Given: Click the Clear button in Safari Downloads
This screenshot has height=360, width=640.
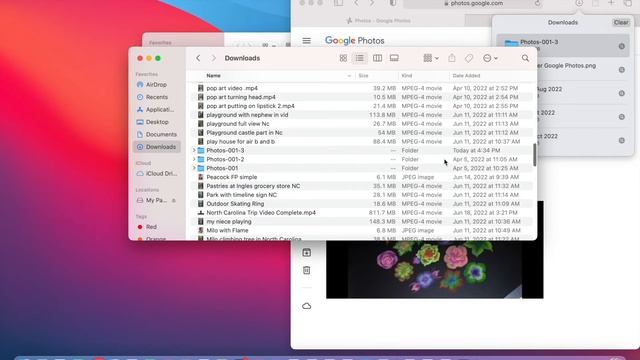Looking at the screenshot, I should tap(621, 22).
